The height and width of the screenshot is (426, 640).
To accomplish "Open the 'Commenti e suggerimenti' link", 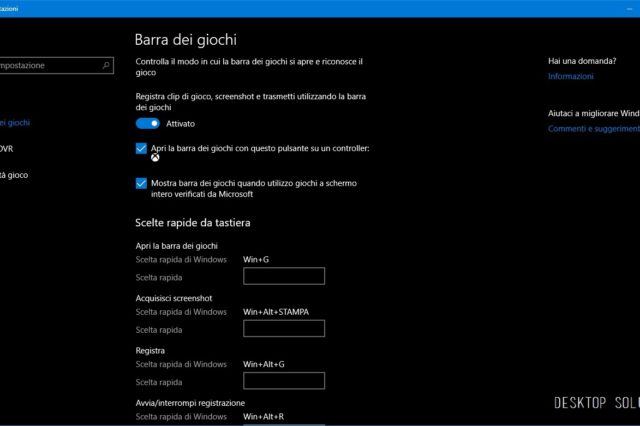I will point(594,129).
